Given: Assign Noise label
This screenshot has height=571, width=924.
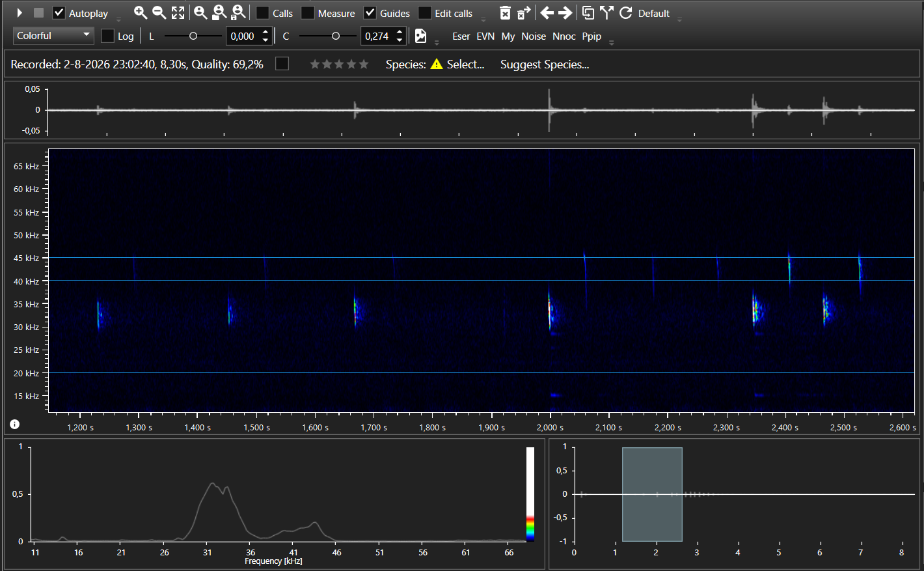Looking at the screenshot, I should point(534,36).
